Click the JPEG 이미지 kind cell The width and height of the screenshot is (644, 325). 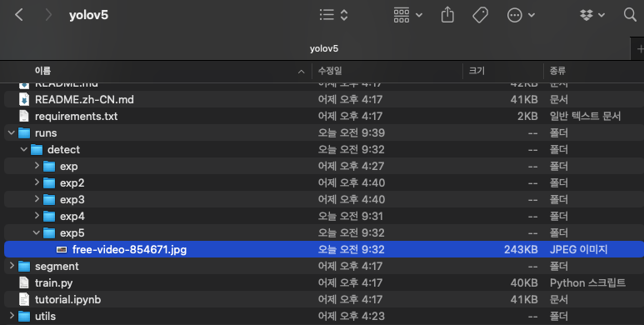tap(578, 249)
